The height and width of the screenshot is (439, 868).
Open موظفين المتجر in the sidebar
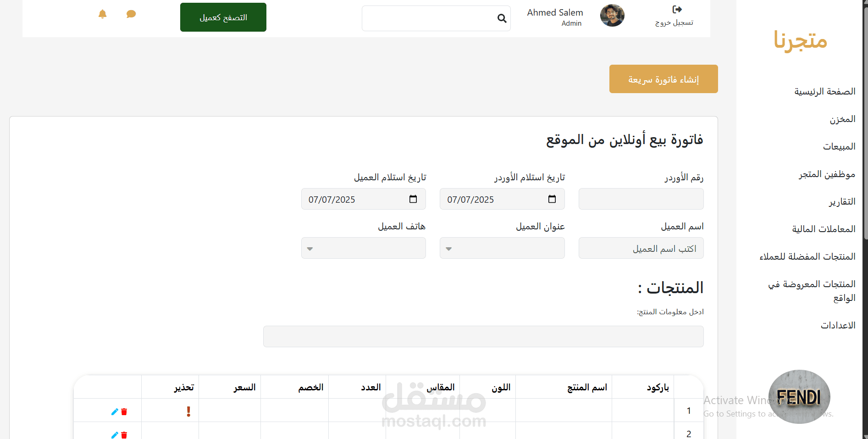click(x=827, y=174)
